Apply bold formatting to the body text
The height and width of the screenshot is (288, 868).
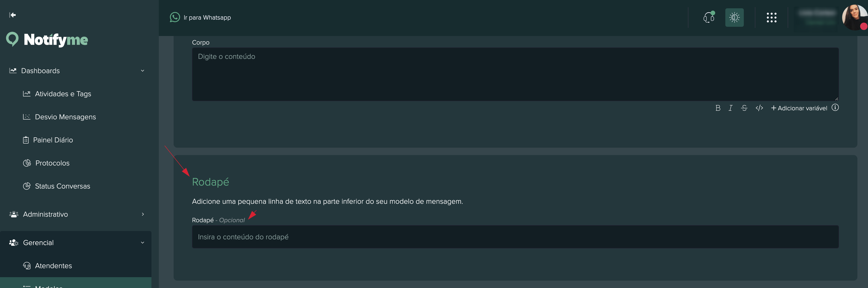tap(718, 108)
